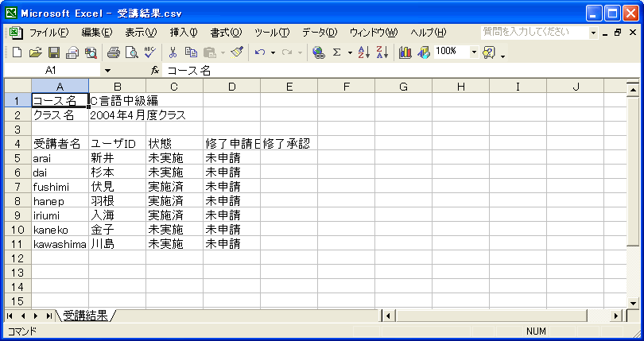Open the 挿入(I) menu

coord(184,33)
